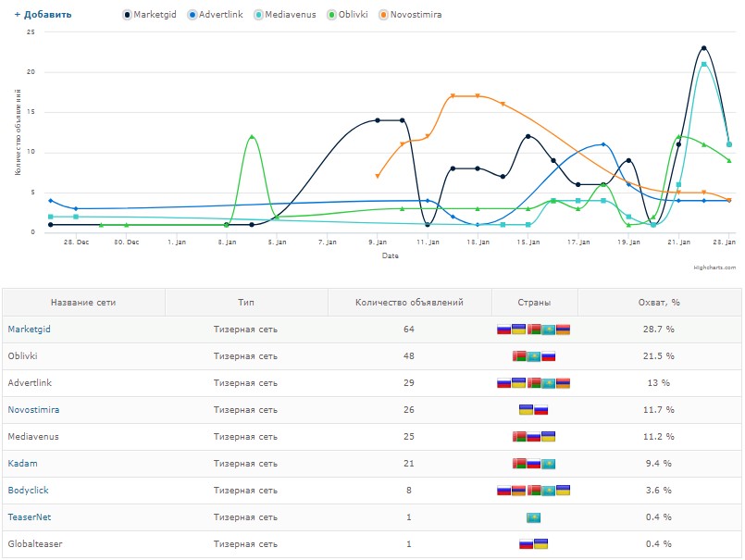Click the 'Страны' column header
745x560 pixels.
(x=534, y=303)
